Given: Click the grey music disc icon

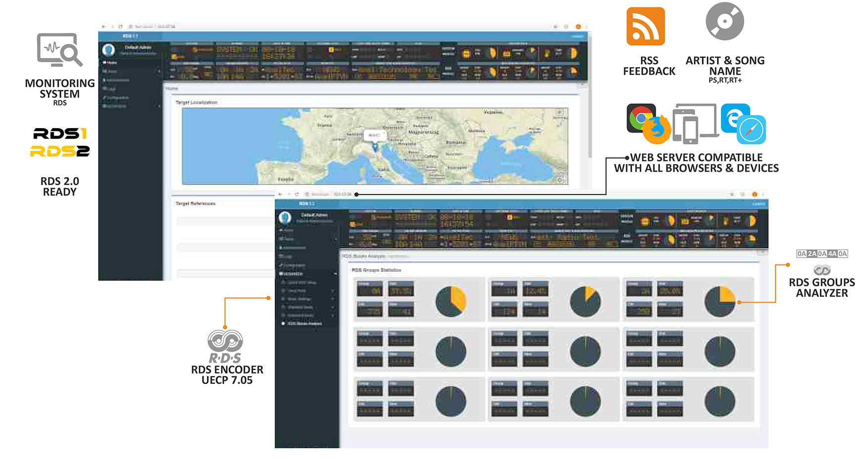Looking at the screenshot, I should tap(724, 22).
